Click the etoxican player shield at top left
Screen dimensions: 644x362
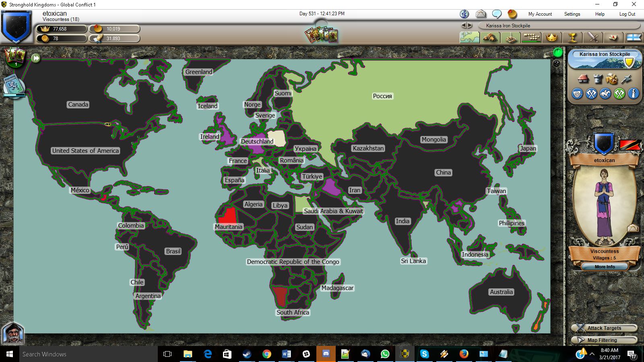tap(16, 27)
